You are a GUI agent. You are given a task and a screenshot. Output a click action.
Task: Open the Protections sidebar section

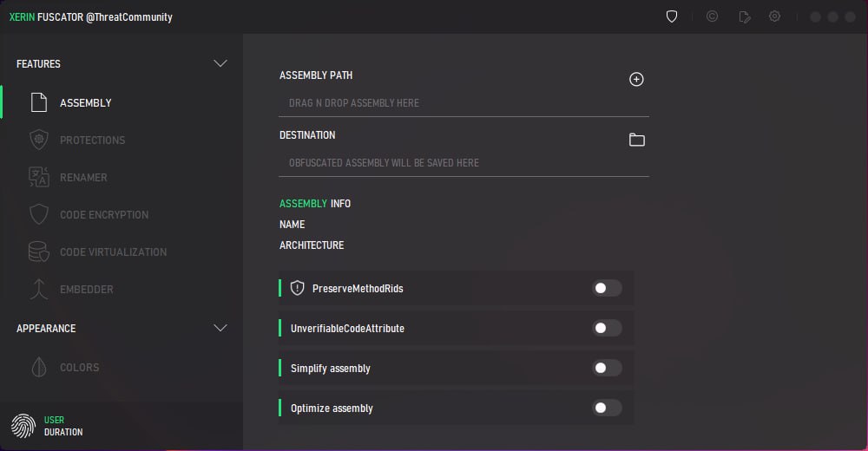click(92, 140)
